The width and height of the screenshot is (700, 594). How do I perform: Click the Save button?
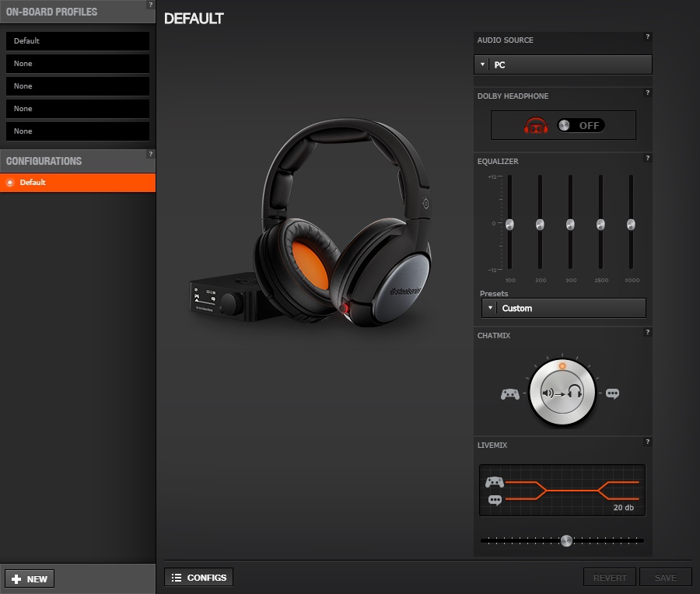click(665, 577)
